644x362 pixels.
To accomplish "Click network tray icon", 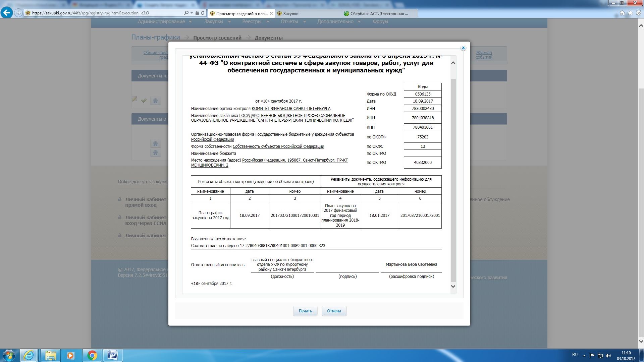I will click(x=600, y=355).
